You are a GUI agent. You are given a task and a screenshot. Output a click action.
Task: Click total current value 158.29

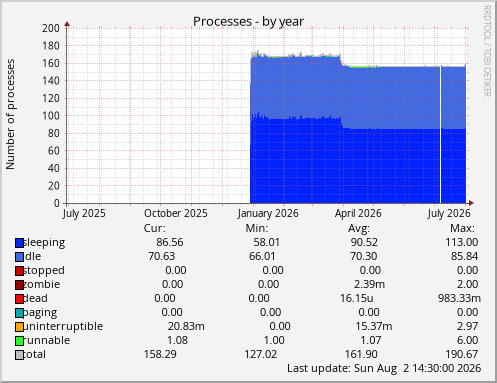tap(160, 354)
